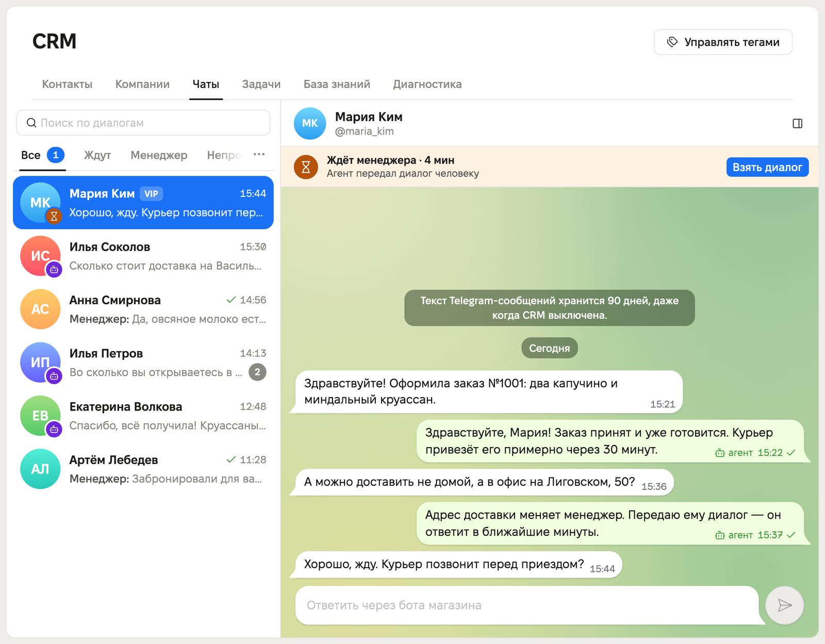Click tag icon in Управлять тегами button

tap(672, 42)
